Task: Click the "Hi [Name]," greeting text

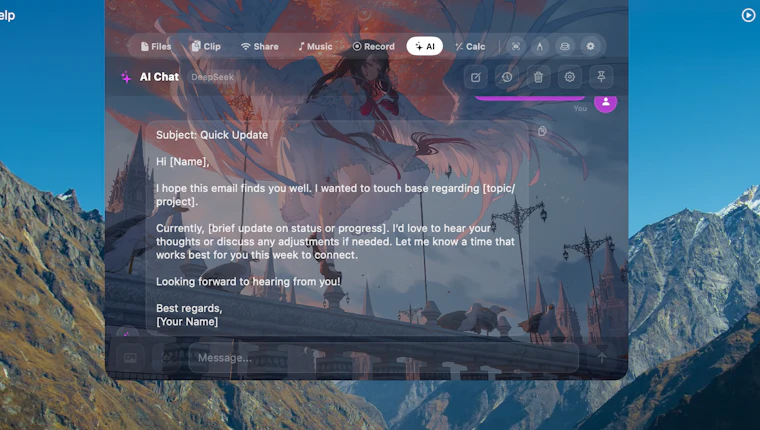Action: [183, 162]
